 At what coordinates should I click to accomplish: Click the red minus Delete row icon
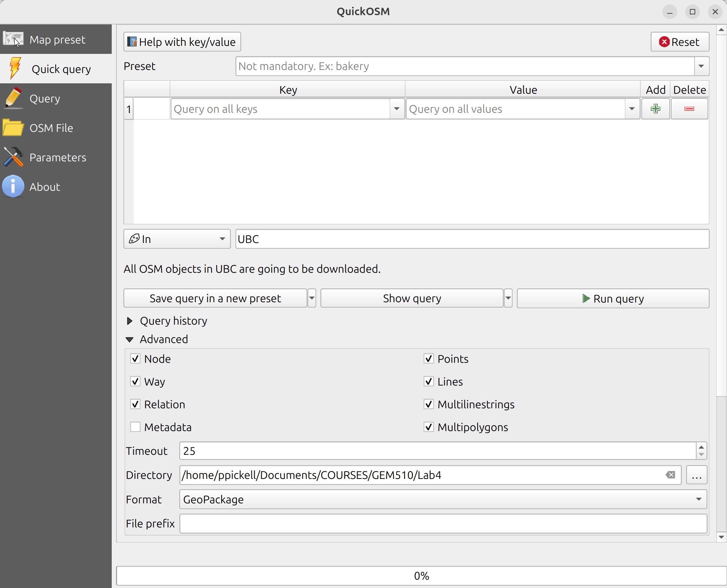[689, 109]
